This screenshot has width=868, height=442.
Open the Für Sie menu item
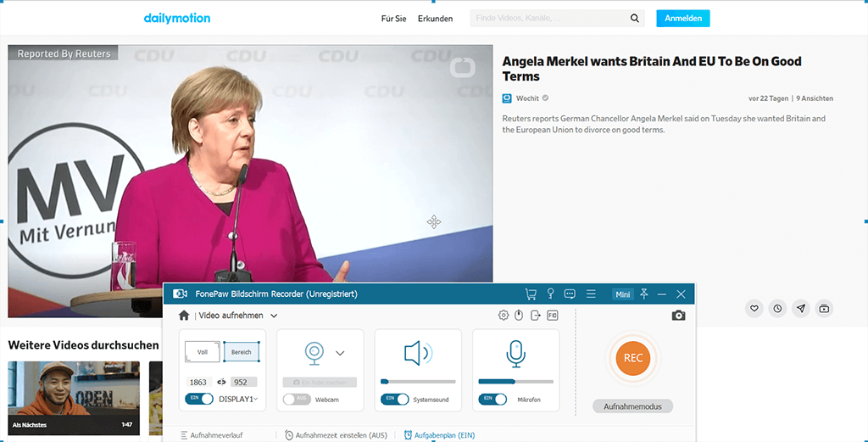[393, 19]
